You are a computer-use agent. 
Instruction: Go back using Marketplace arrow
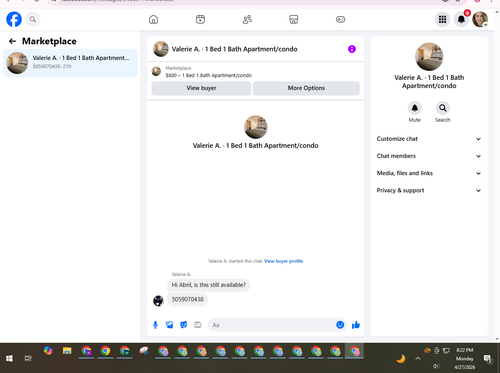(x=12, y=41)
